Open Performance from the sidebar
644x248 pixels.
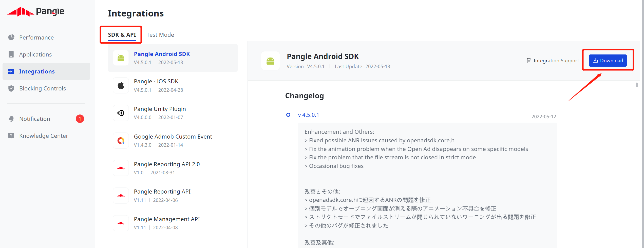[x=36, y=37]
